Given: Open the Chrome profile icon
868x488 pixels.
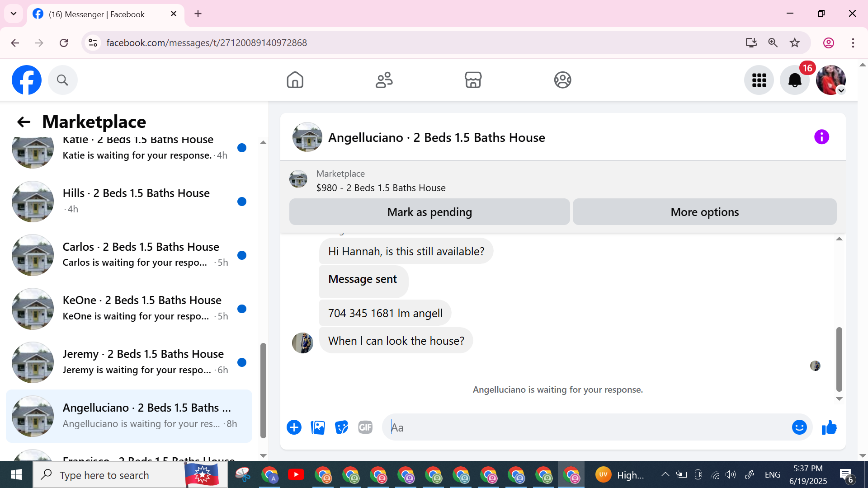Looking at the screenshot, I should coord(828,42).
